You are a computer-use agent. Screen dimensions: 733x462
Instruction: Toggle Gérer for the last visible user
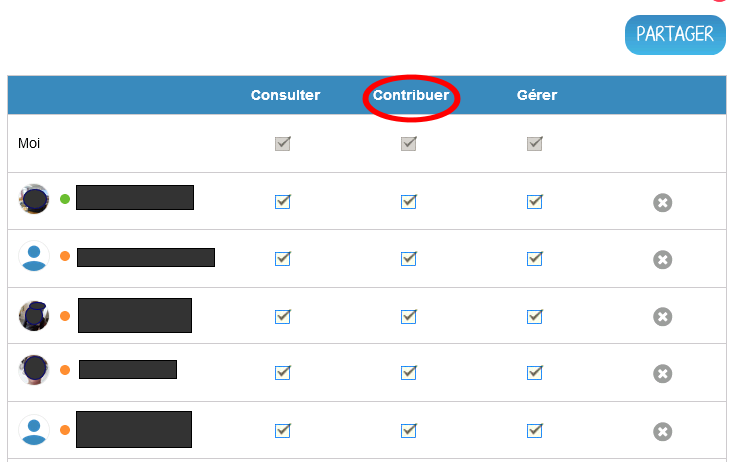point(535,431)
